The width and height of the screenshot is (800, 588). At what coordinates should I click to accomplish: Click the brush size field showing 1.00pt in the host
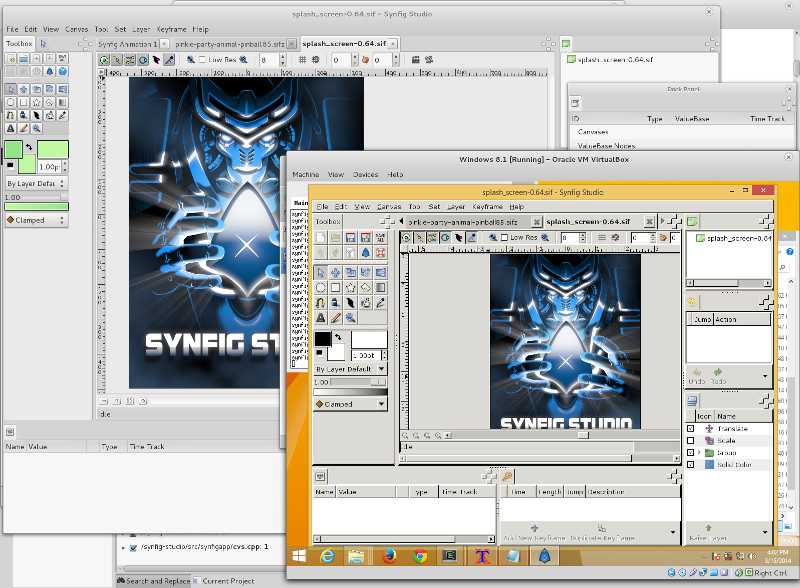(x=49, y=166)
